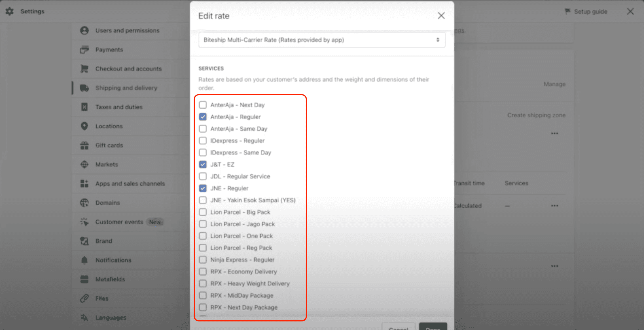Click the Payments card icon

85,50
